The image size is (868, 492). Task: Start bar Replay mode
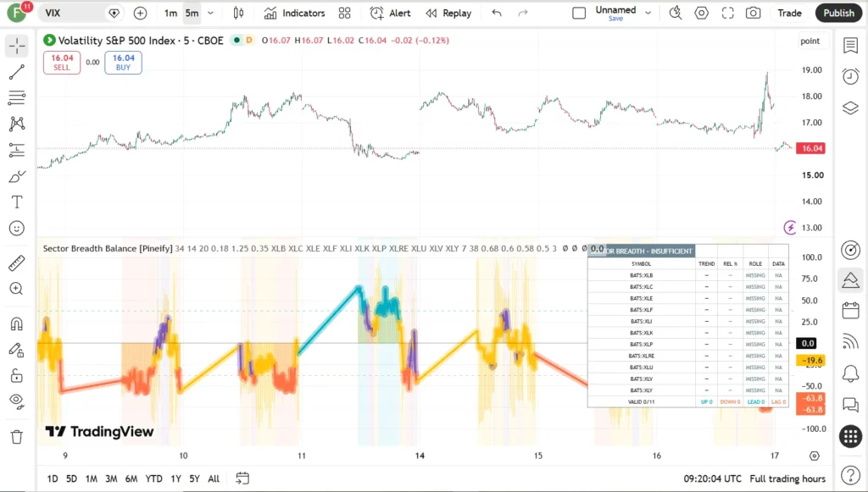coord(448,14)
